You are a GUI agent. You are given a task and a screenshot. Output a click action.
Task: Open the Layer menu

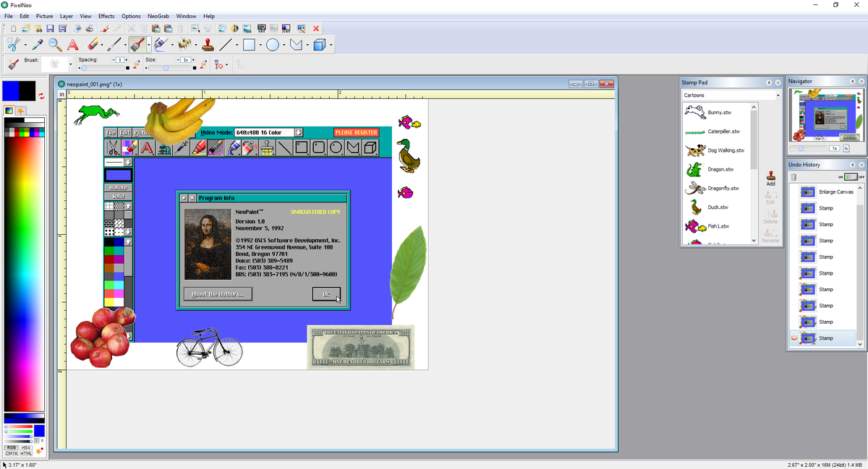click(67, 16)
